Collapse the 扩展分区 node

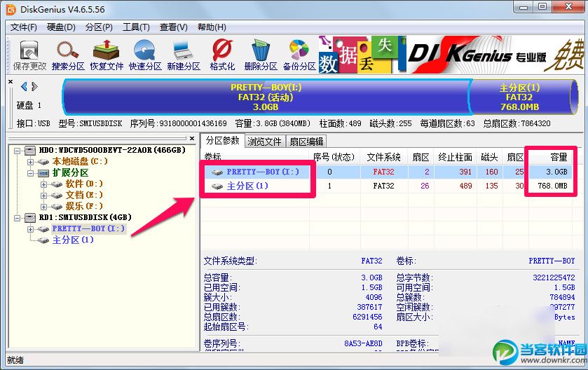coord(30,173)
